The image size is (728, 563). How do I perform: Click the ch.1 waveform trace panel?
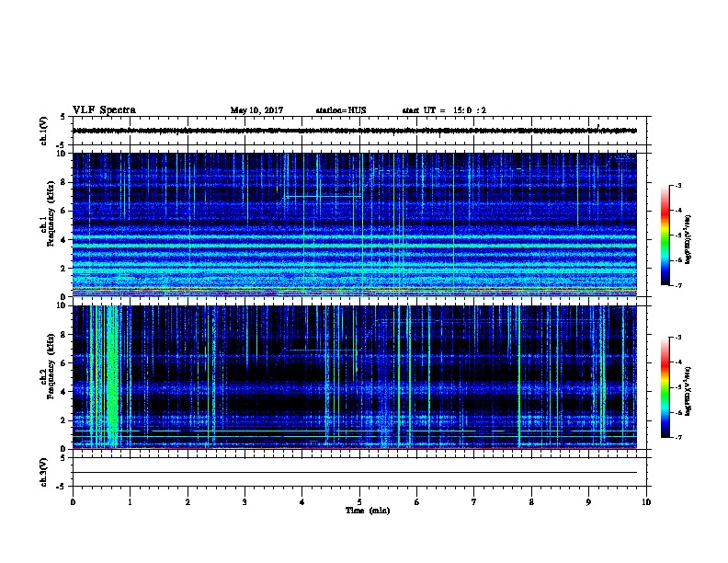(x=359, y=131)
